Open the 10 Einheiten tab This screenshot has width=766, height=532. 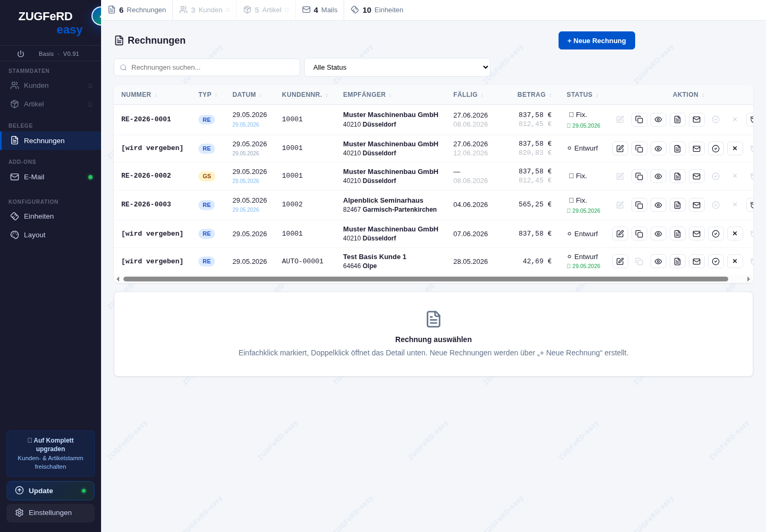tap(377, 10)
